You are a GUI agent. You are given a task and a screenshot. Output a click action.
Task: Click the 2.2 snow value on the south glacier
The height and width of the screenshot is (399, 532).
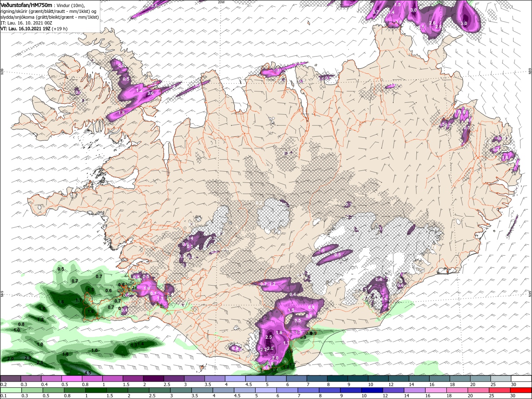pyautogui.click(x=263, y=350)
